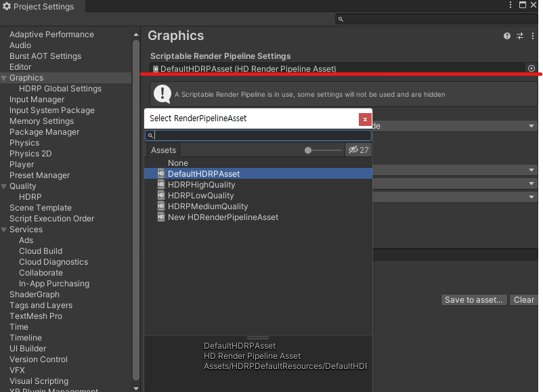Open Editor settings
This screenshot has height=392, width=543.
pos(20,67)
